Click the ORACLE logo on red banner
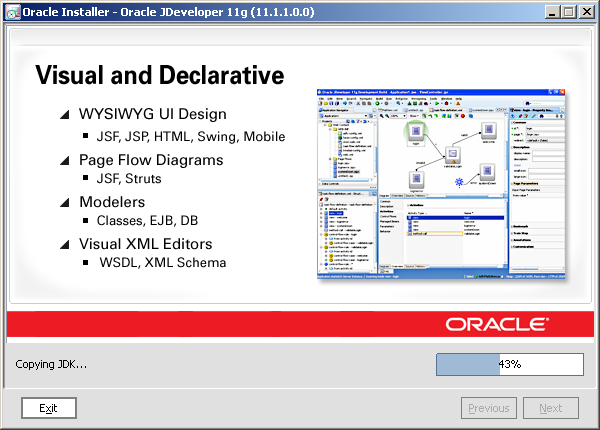Image resolution: width=600 pixels, height=430 pixels. [496, 324]
